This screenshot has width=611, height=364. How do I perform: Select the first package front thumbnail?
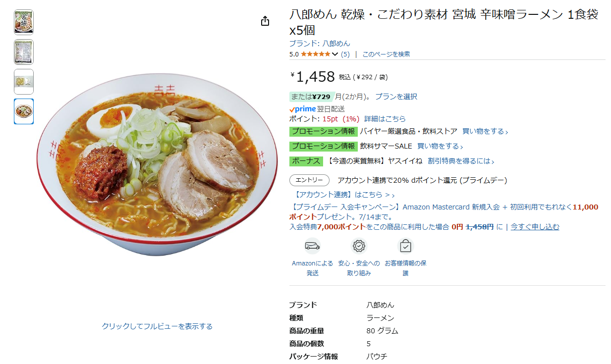click(x=24, y=22)
